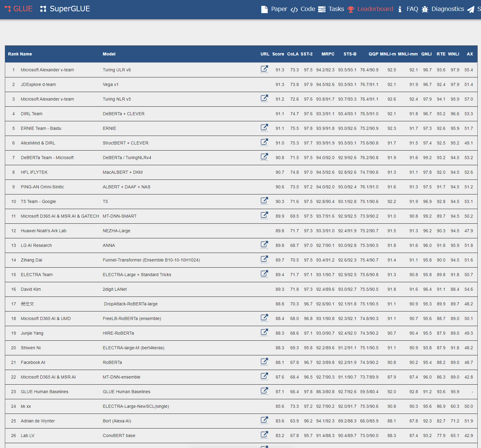Open the SuperGLUE site link
The image size is (481, 448).
[x=65, y=9]
